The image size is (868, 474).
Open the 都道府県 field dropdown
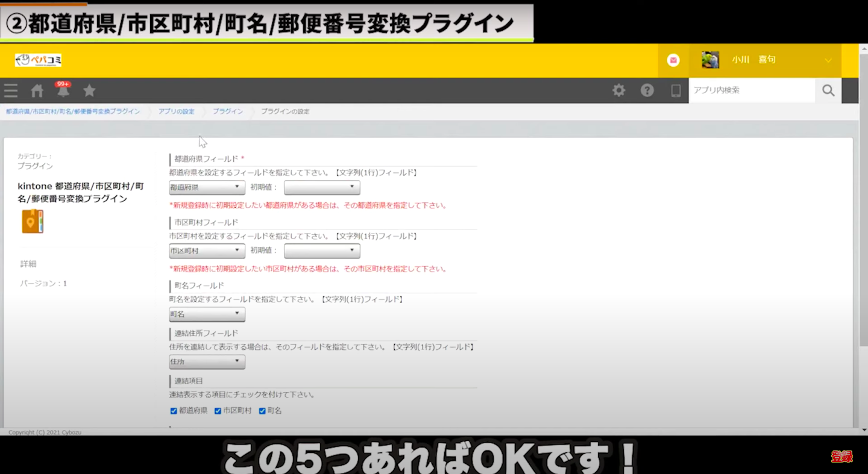pos(207,188)
